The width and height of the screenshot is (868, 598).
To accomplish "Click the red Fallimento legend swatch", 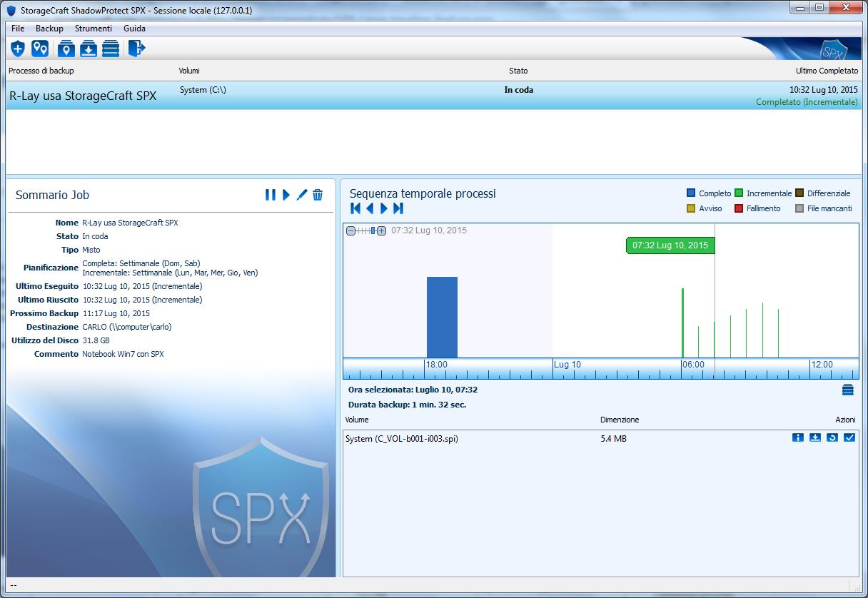I will pyautogui.click(x=739, y=208).
